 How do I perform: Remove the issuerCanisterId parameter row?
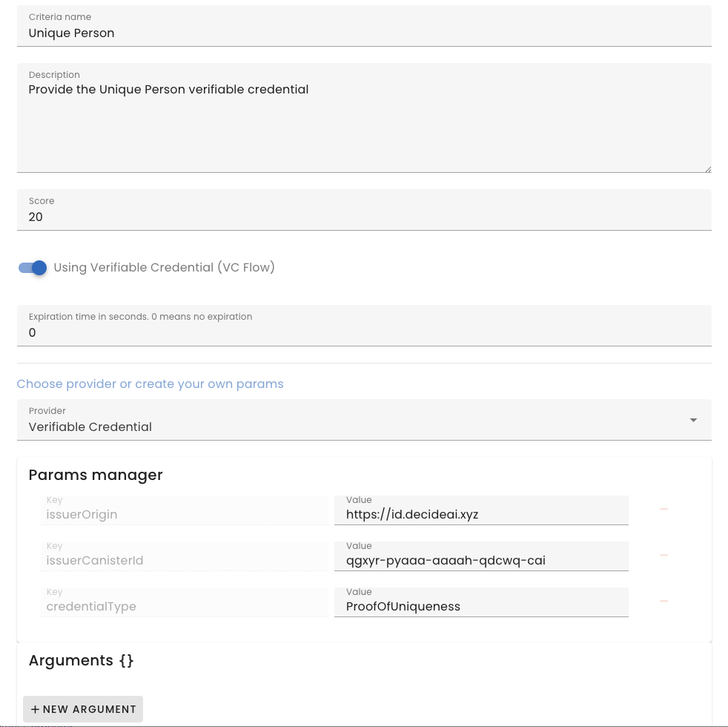click(664, 556)
